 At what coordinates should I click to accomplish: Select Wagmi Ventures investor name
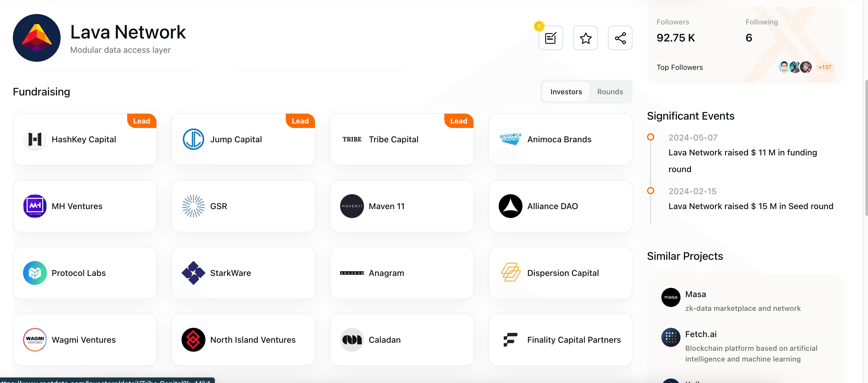pyautogui.click(x=84, y=339)
